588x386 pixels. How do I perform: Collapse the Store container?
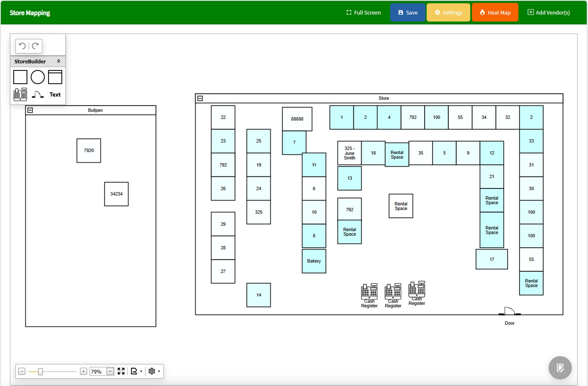[x=200, y=98]
